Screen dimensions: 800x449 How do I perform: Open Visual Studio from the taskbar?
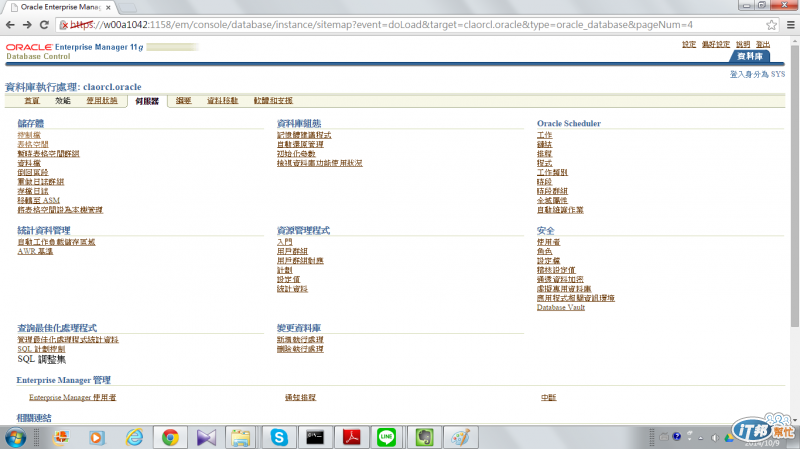click(206, 438)
